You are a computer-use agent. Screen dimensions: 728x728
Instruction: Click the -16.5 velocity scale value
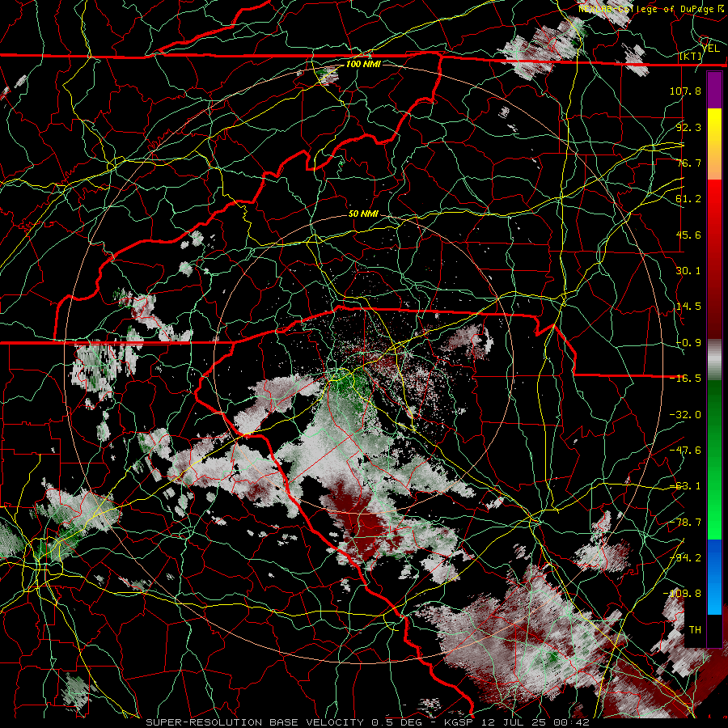(685, 379)
